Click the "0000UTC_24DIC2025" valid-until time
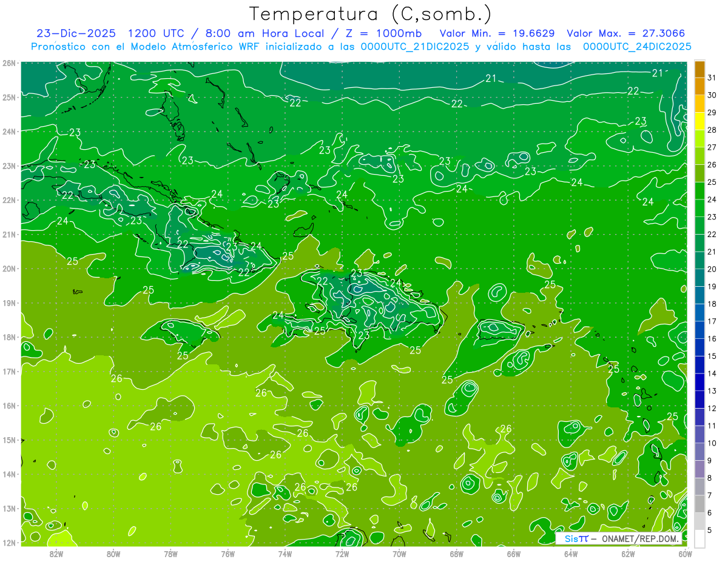This screenshot has width=728, height=562. click(x=637, y=47)
